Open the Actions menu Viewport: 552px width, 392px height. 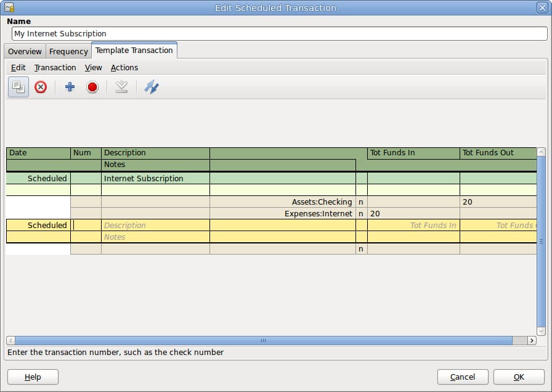[124, 68]
